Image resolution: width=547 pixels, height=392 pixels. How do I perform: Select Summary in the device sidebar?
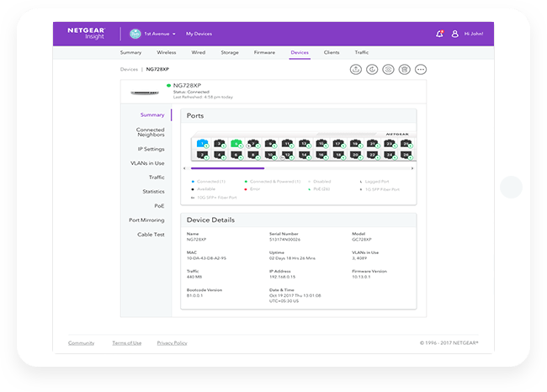[152, 114]
